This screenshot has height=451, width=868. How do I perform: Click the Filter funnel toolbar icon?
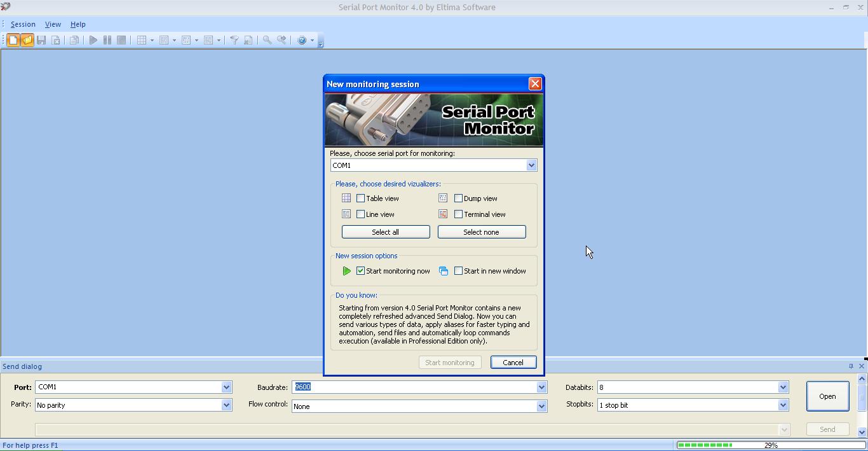point(234,40)
